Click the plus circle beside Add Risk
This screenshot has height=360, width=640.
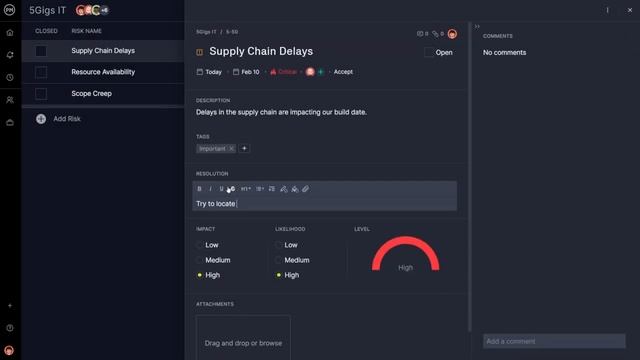click(41, 119)
